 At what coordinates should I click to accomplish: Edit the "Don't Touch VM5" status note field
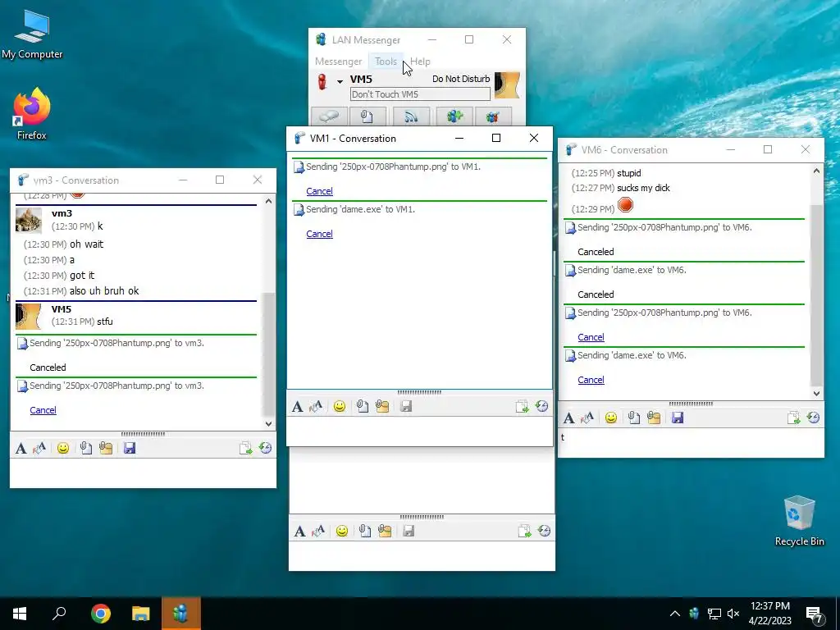pyautogui.click(x=420, y=94)
